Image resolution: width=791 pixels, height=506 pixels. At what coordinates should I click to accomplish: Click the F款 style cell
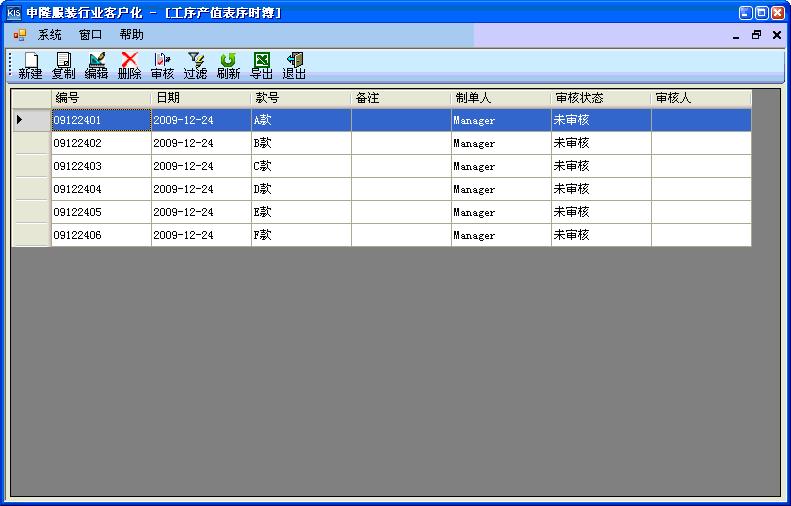click(x=300, y=235)
